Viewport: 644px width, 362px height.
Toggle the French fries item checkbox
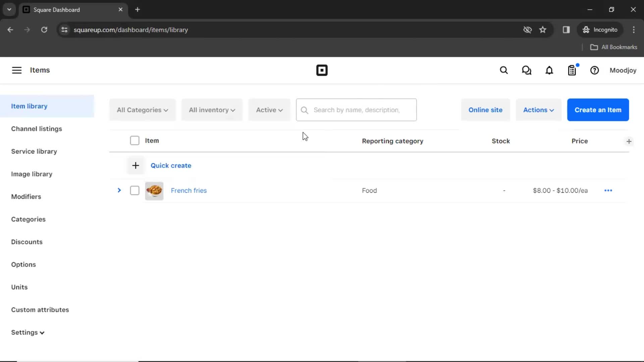134,190
